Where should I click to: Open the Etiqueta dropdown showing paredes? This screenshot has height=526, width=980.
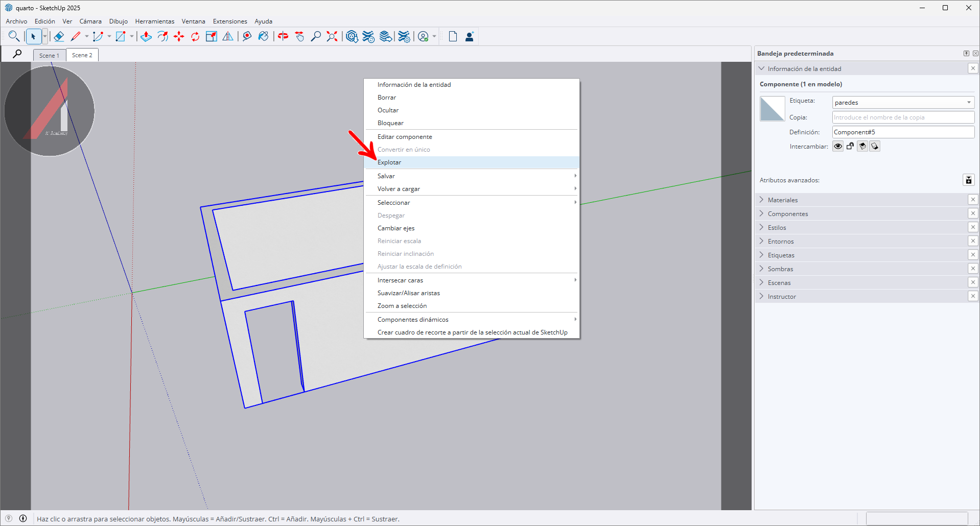[903, 103]
